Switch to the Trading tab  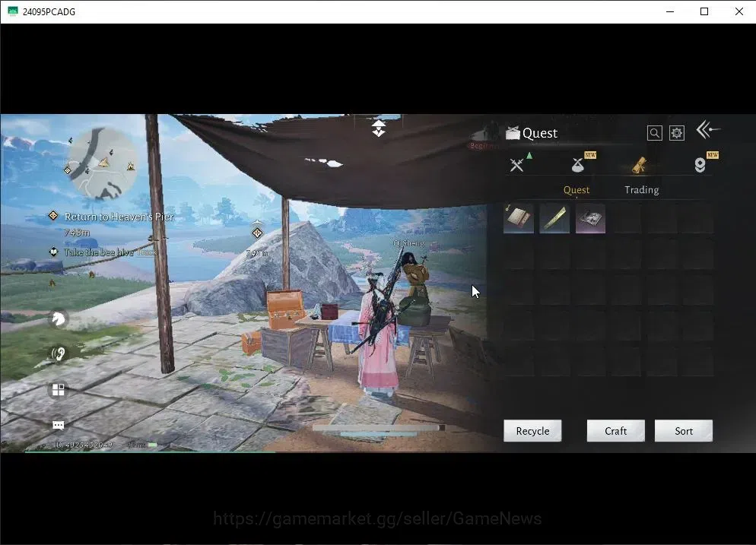pyautogui.click(x=641, y=190)
